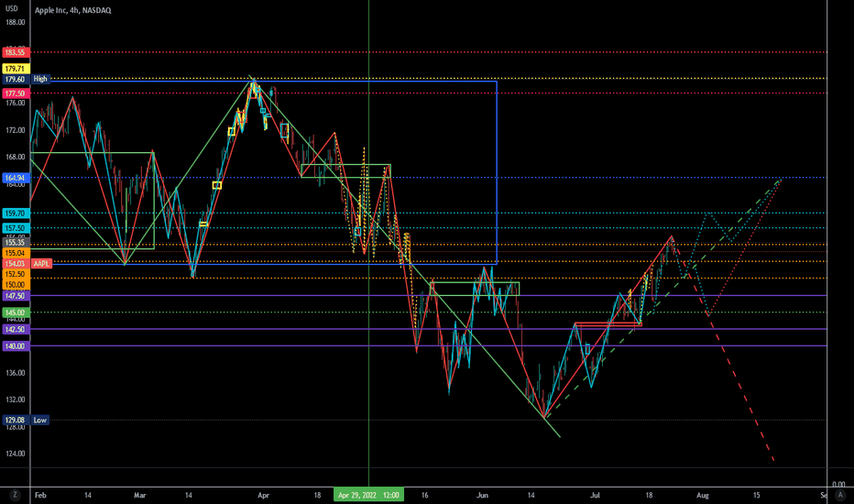Click the 15 date label on the time axis
Screen dimensions: 854x504
click(x=757, y=495)
